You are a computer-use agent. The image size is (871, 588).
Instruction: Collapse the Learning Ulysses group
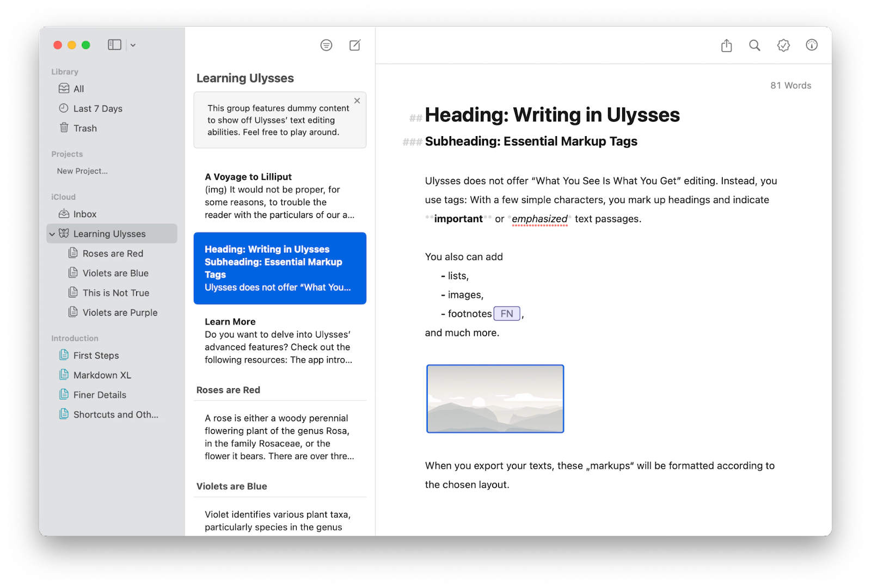tap(52, 234)
